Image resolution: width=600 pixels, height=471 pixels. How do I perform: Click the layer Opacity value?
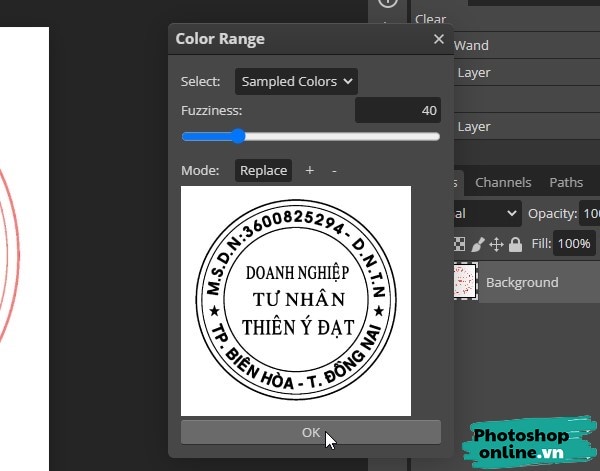click(590, 214)
